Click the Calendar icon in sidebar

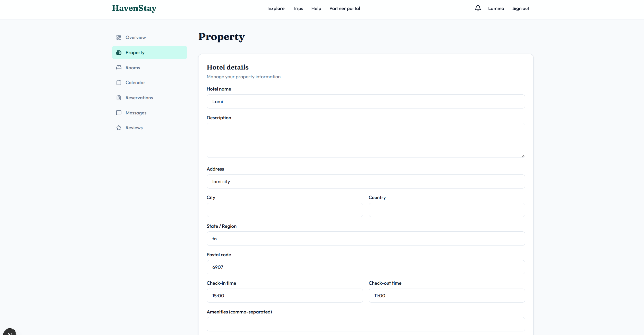119,83
